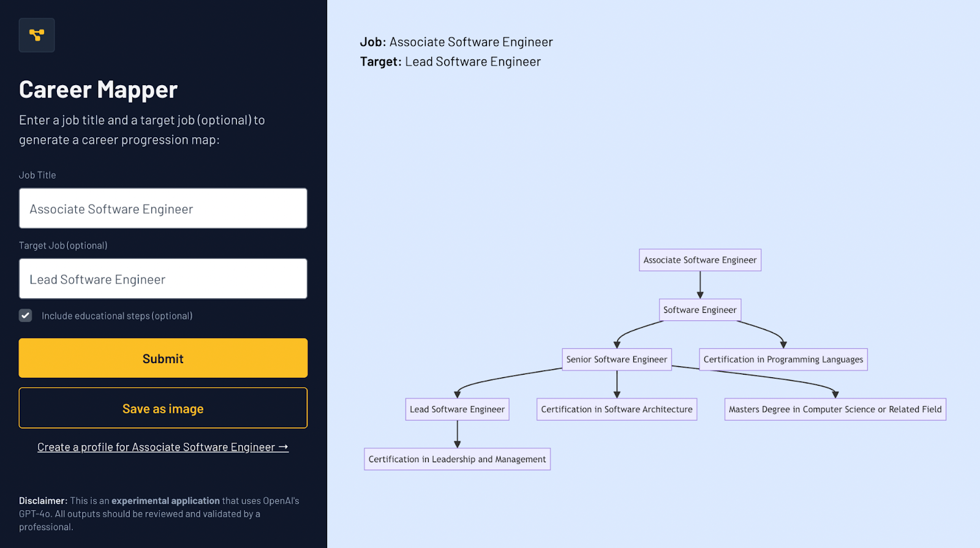Viewport: 980px width, 548px height.
Task: Toggle the Include educational steps checkbox
Action: tap(26, 316)
